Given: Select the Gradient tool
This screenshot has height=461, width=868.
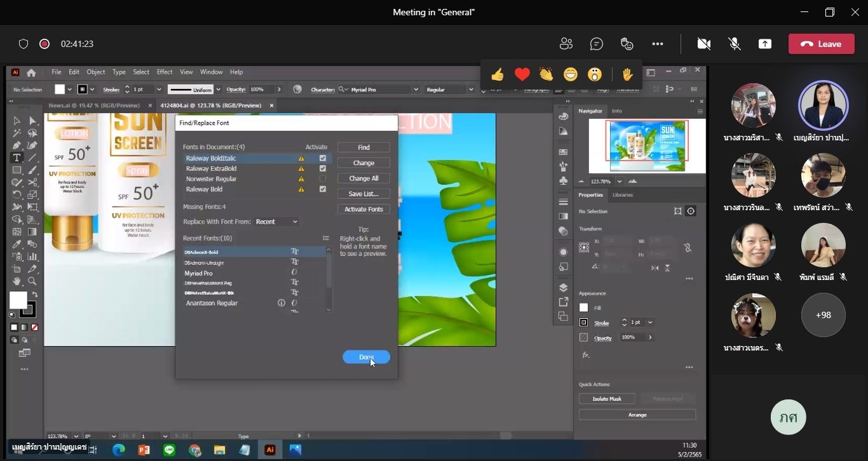Looking at the screenshot, I should coord(32,232).
